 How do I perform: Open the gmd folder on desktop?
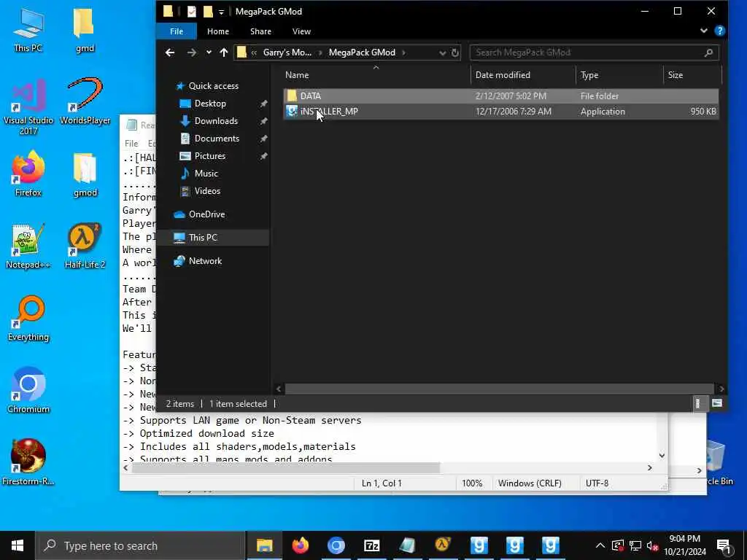(x=85, y=29)
